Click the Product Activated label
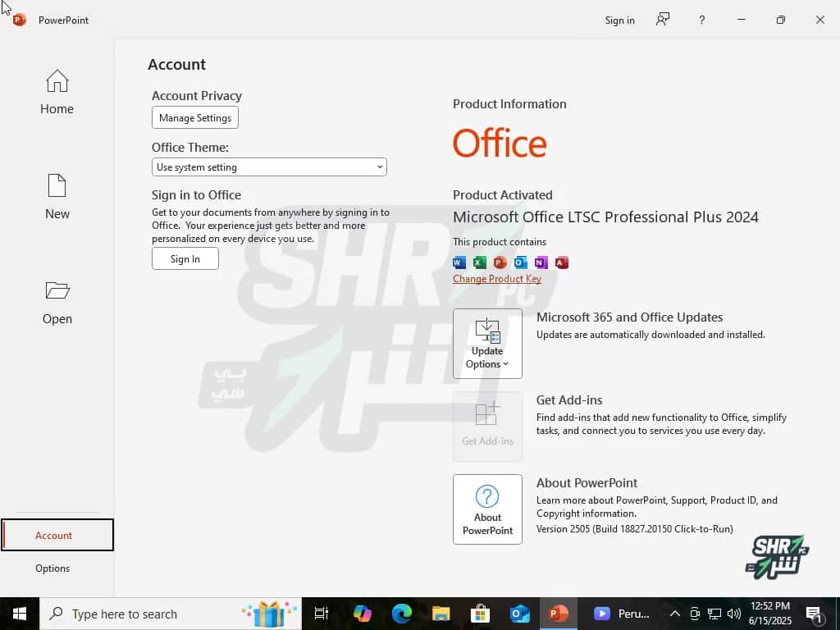 tap(503, 195)
